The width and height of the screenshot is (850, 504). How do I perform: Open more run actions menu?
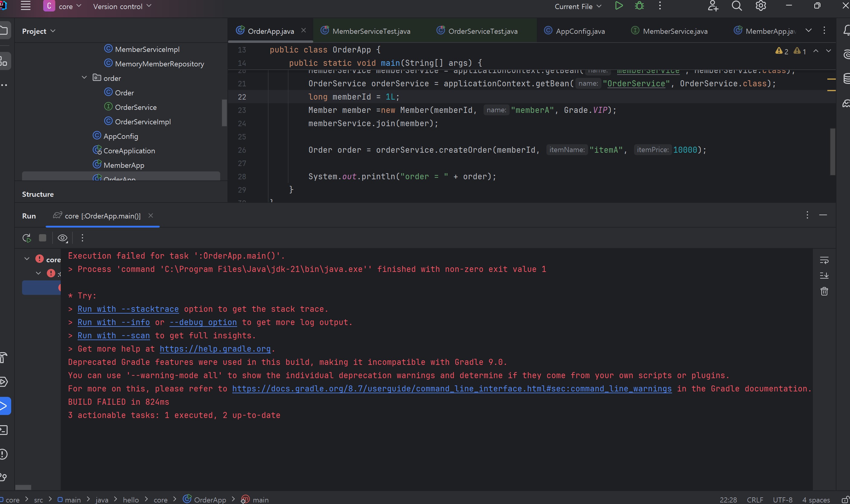pos(660,6)
